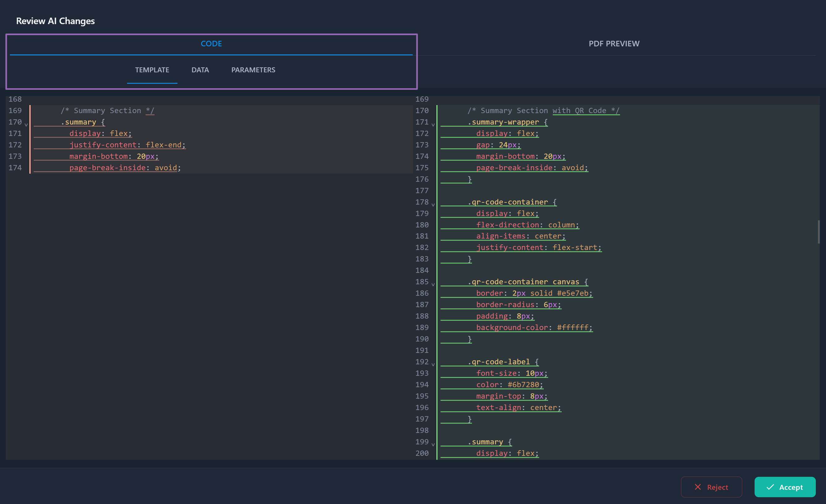Open the DATA tab
The height and width of the screenshot is (504, 826).
click(200, 70)
